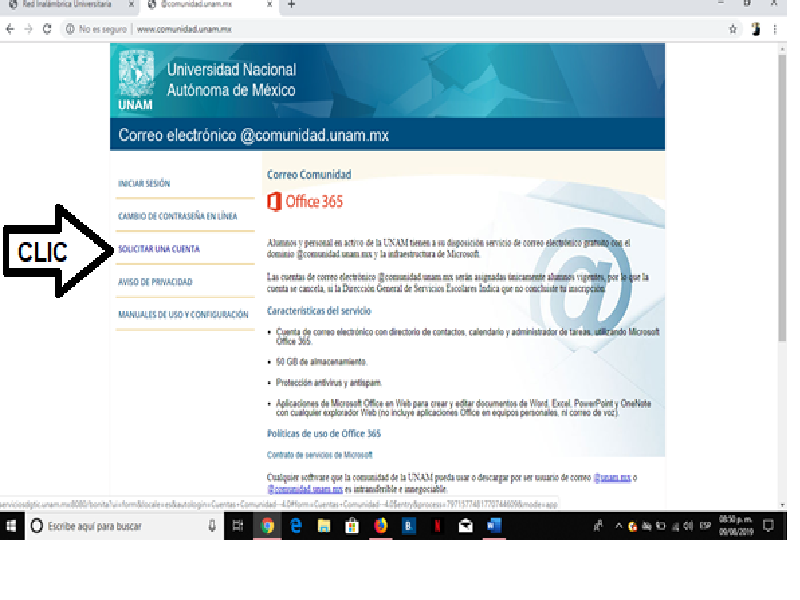Click the "No es seguro" site info icon
Screen dimensions: 800x600
click(70, 29)
